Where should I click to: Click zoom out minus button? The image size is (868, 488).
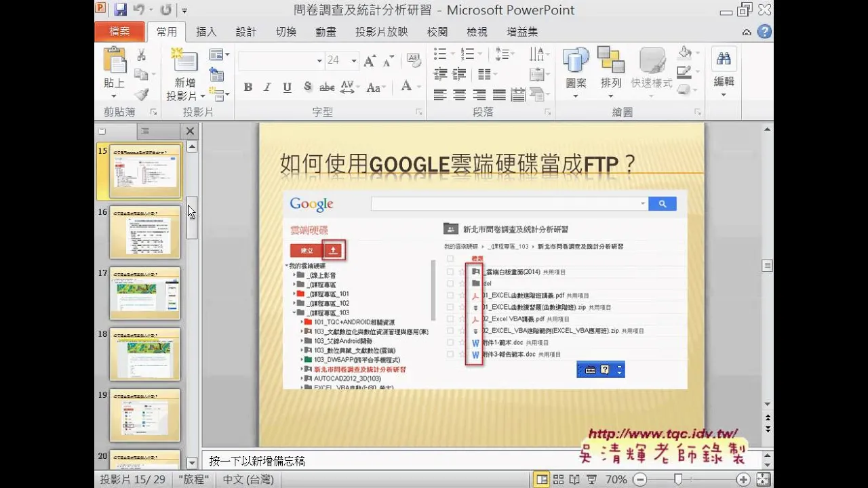(x=639, y=479)
